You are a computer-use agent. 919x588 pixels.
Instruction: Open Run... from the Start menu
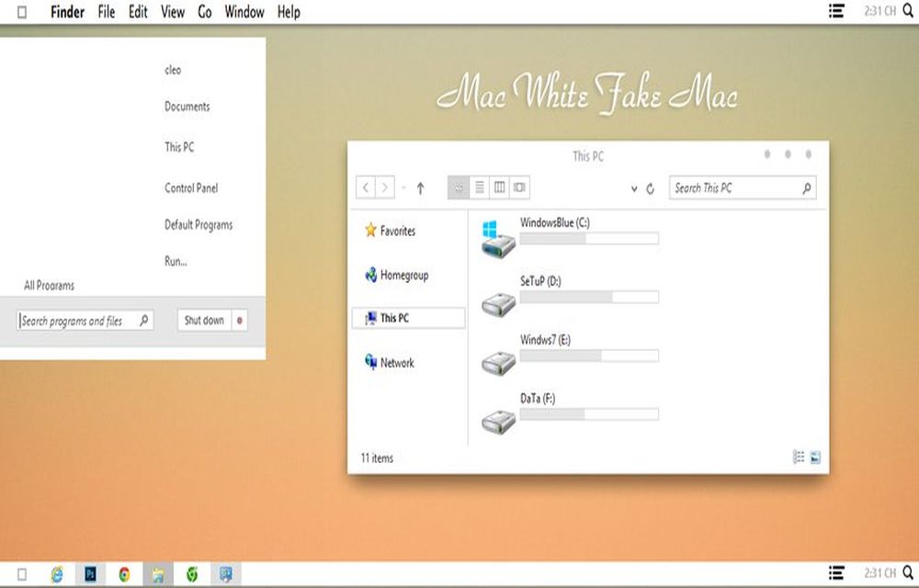176,261
